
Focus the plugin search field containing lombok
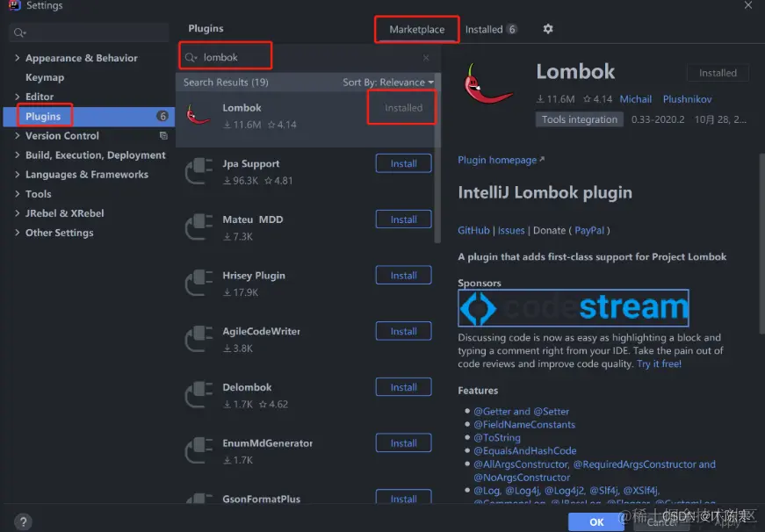click(308, 58)
